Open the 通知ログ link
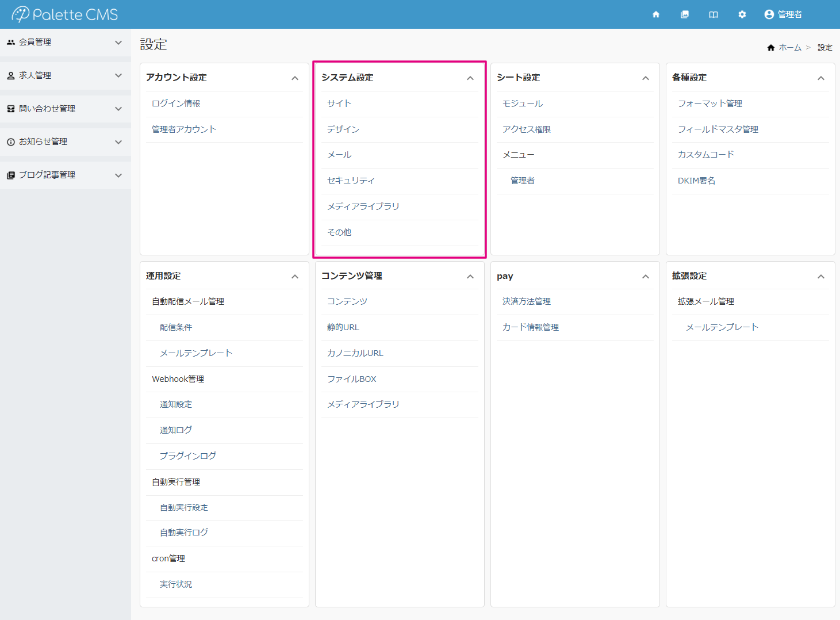Screen dimensions: 840x620 [x=176, y=430]
